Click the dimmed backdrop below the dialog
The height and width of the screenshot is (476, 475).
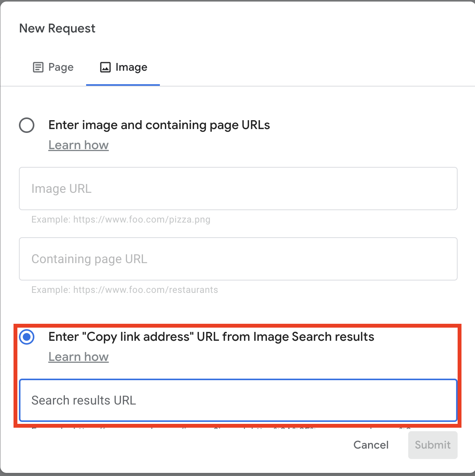[237, 474]
